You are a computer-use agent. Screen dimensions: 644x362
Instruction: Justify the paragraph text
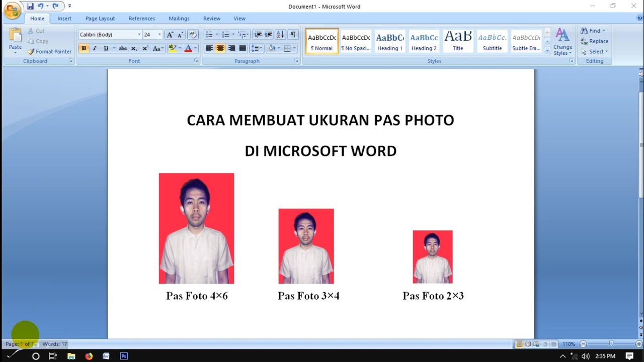pos(243,48)
